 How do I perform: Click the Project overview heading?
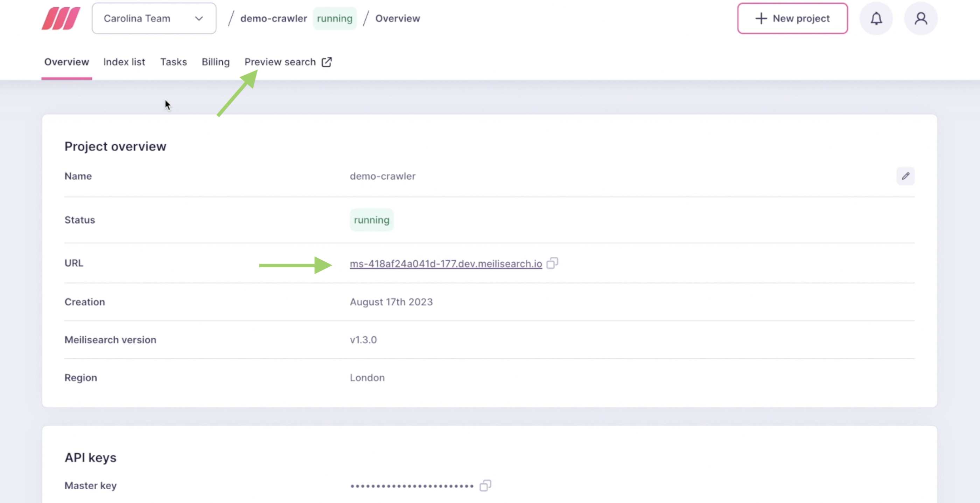point(115,147)
